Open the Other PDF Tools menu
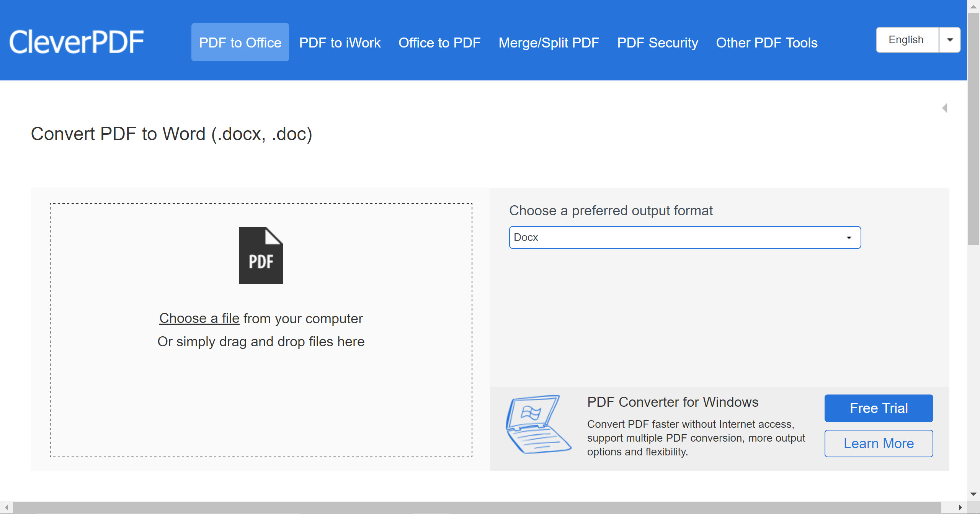Image resolution: width=980 pixels, height=514 pixels. (x=767, y=43)
